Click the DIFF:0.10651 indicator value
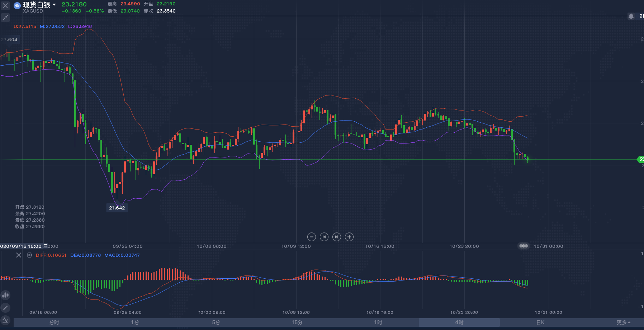Image resolution: width=644 pixels, height=330 pixels. click(51, 255)
